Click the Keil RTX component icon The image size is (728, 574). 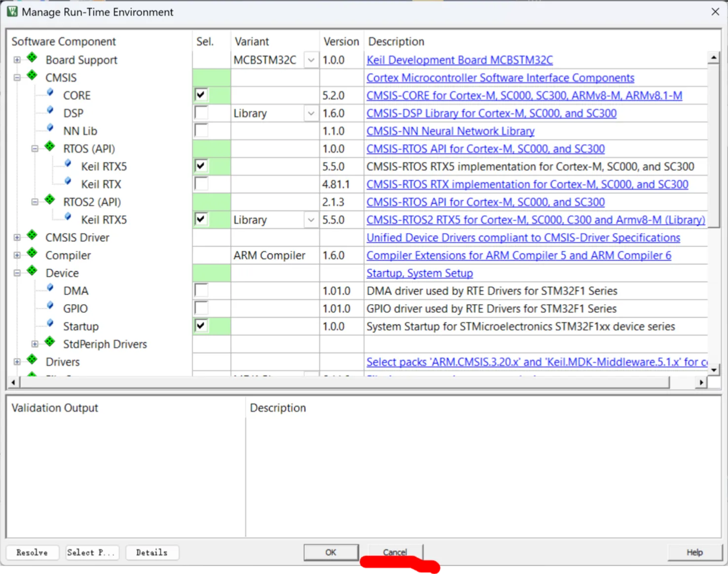(68, 182)
